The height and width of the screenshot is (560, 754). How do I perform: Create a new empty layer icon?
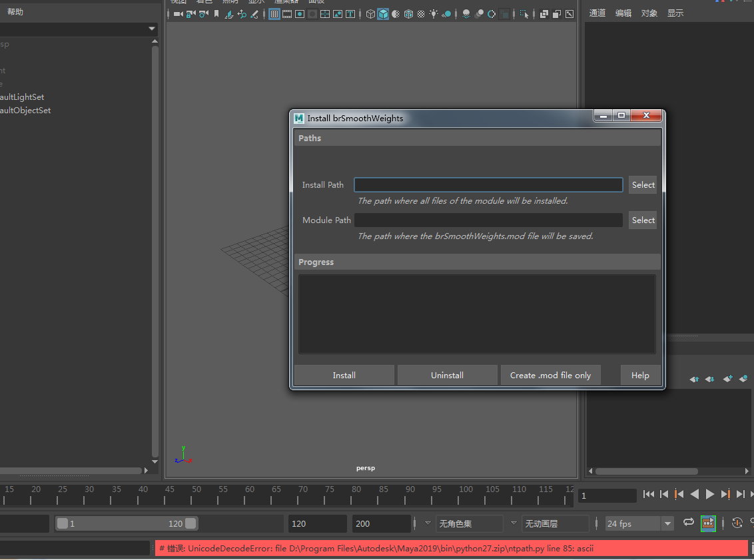[x=727, y=378]
